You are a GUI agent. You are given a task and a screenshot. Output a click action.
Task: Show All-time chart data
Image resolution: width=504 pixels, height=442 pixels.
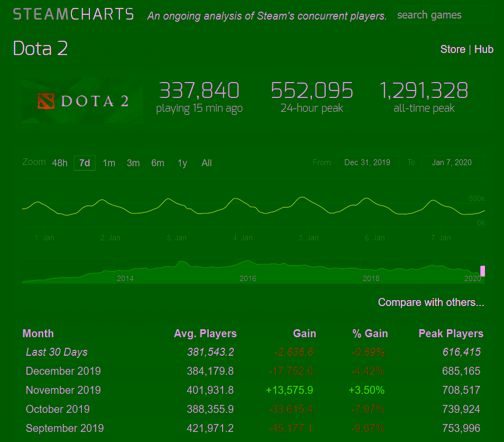click(207, 163)
